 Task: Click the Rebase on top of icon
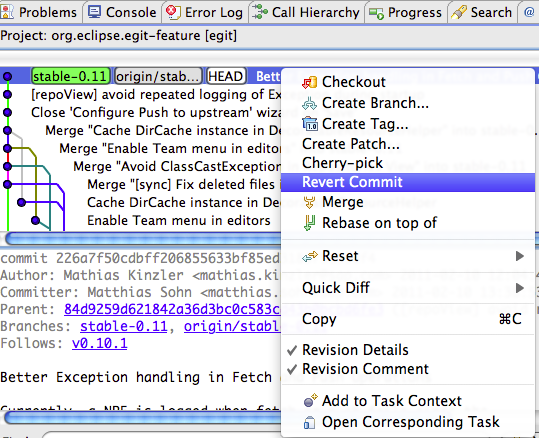tap(309, 223)
